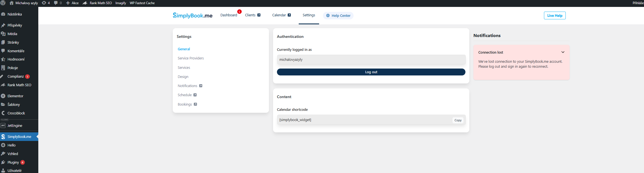Open the Michalovy azyly site home icon
Viewport: 644px width, 173px height.
tap(12, 3)
